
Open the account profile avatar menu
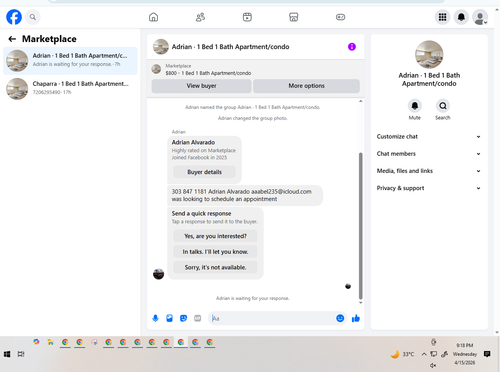pos(480,17)
